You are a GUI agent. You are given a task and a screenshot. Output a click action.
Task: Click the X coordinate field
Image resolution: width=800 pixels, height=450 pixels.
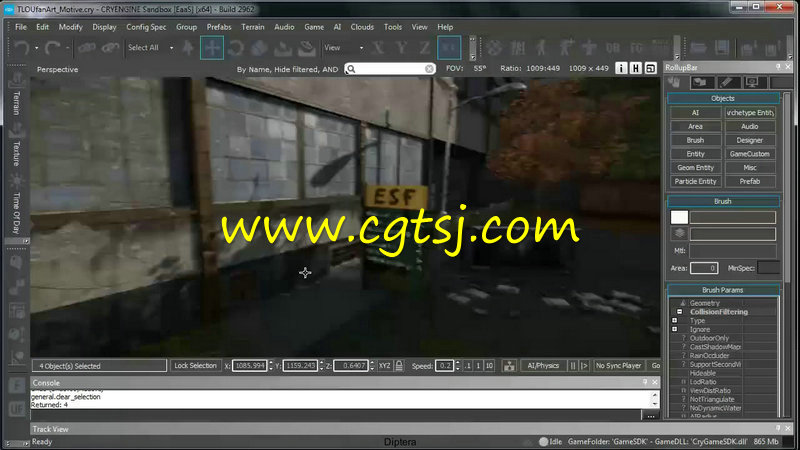click(x=249, y=366)
